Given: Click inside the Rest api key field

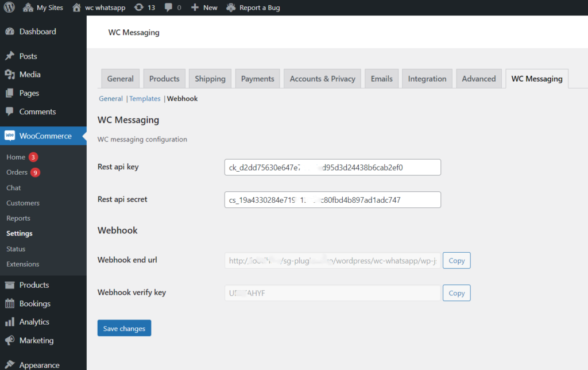Looking at the screenshot, I should (x=332, y=167).
